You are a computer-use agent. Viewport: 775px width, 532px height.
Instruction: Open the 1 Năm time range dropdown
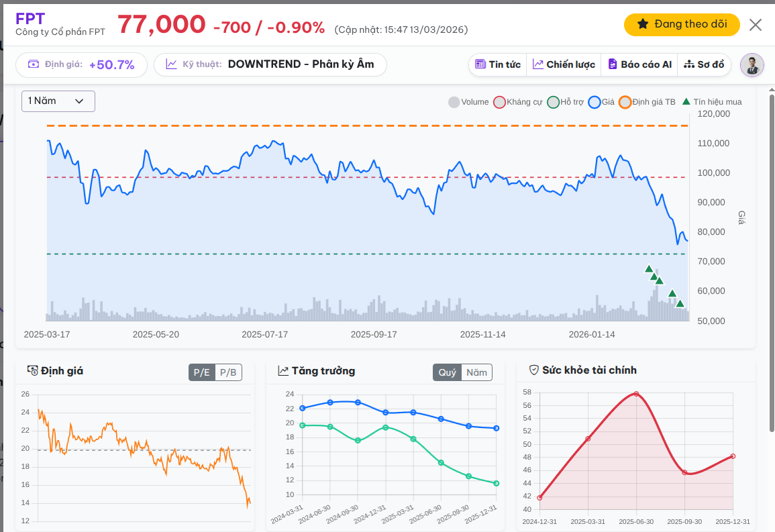pos(58,101)
